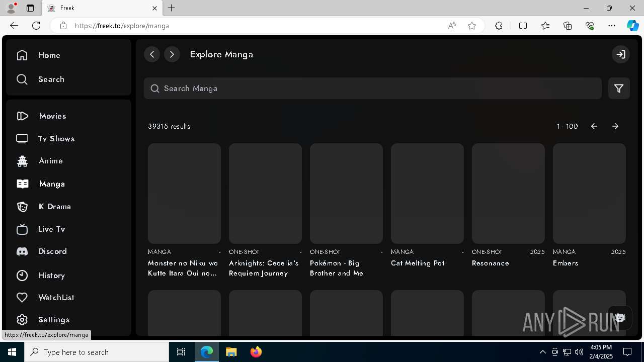Open File Explorer from taskbar
The height and width of the screenshot is (362, 644).
click(x=231, y=352)
